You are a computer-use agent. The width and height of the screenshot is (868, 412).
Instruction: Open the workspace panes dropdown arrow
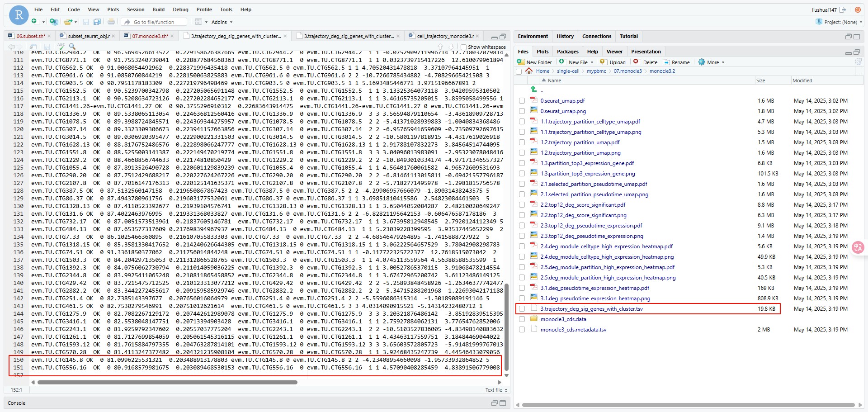coord(207,22)
